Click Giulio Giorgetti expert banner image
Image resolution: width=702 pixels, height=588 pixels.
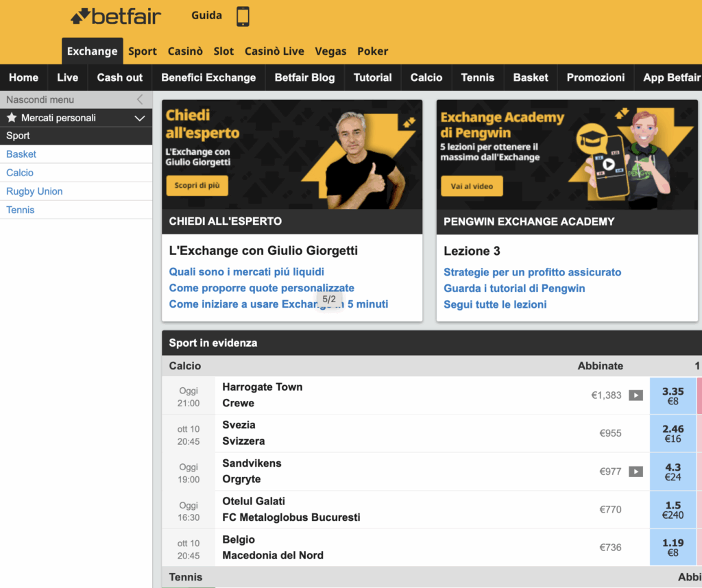(x=292, y=154)
